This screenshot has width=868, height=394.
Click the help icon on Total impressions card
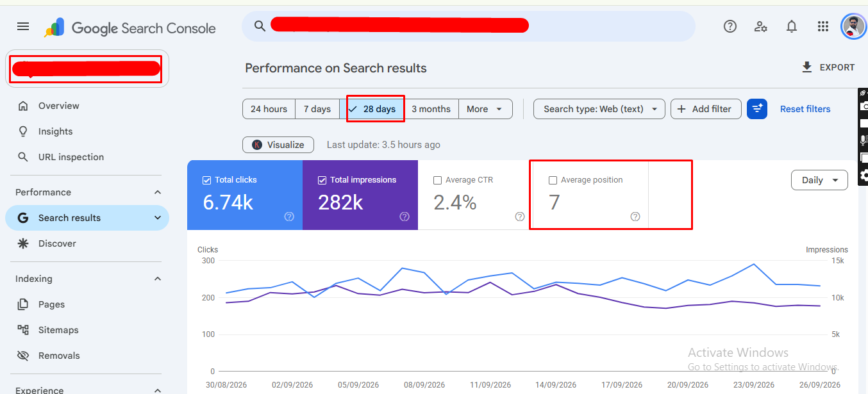tap(405, 217)
